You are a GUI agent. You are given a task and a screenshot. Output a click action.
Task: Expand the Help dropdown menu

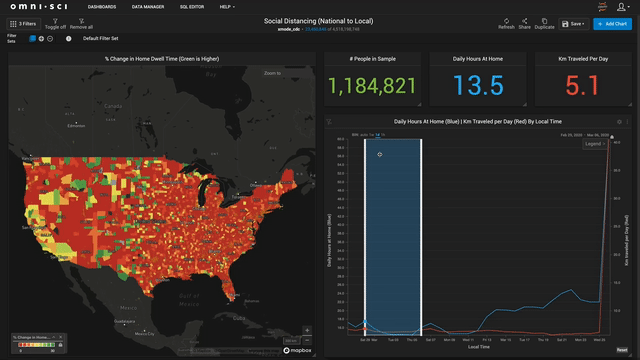point(227,7)
